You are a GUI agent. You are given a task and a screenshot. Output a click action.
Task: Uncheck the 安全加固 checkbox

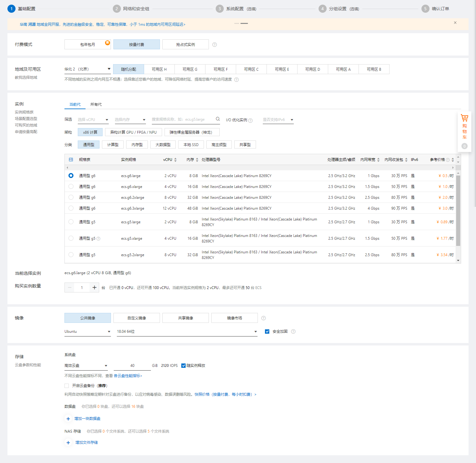coord(267,332)
